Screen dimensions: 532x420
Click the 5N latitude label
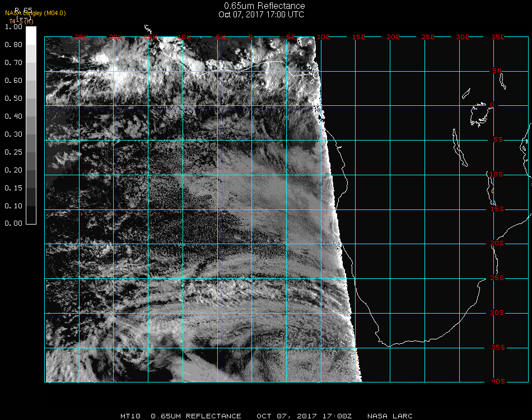[497, 71]
